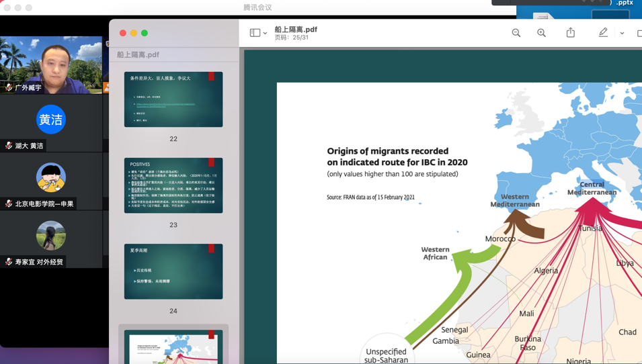Click muted mic icon beside 寿家宜 对外经贸
This screenshot has width=642, height=364.
pos(9,262)
